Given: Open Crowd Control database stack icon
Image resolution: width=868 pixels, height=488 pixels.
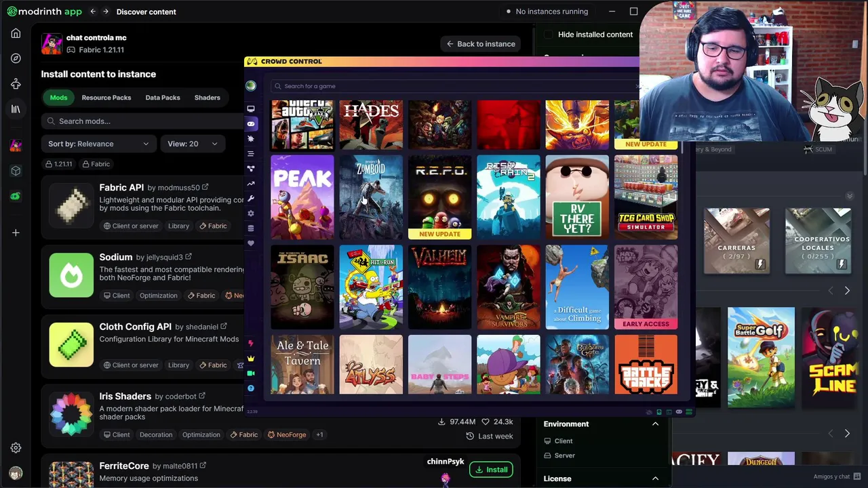Looking at the screenshot, I should pos(251,228).
